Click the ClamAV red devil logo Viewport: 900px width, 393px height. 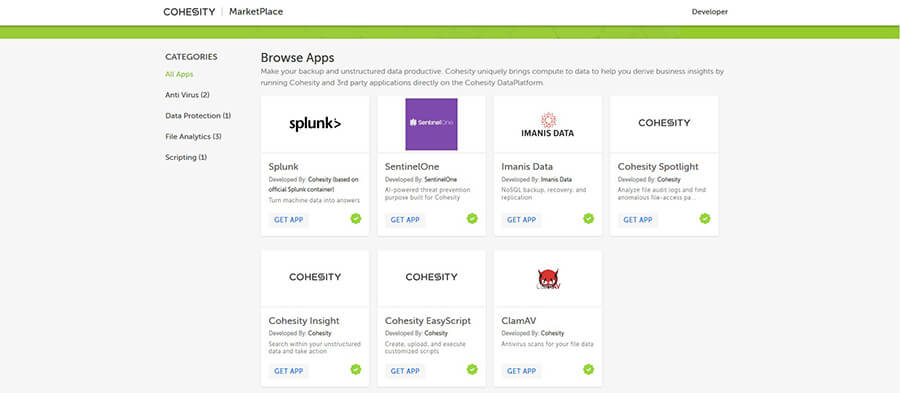(548, 278)
